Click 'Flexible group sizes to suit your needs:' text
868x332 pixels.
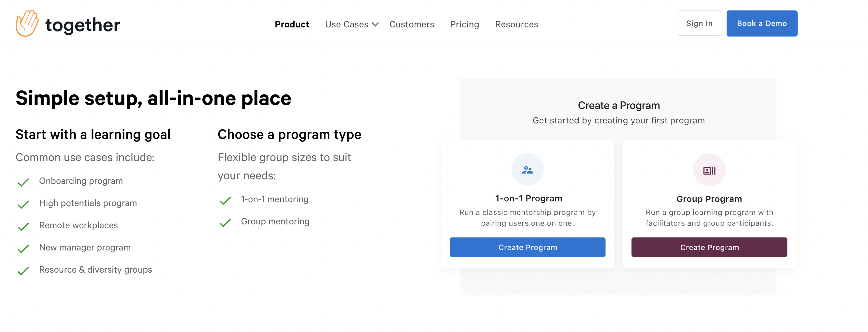[x=284, y=166]
